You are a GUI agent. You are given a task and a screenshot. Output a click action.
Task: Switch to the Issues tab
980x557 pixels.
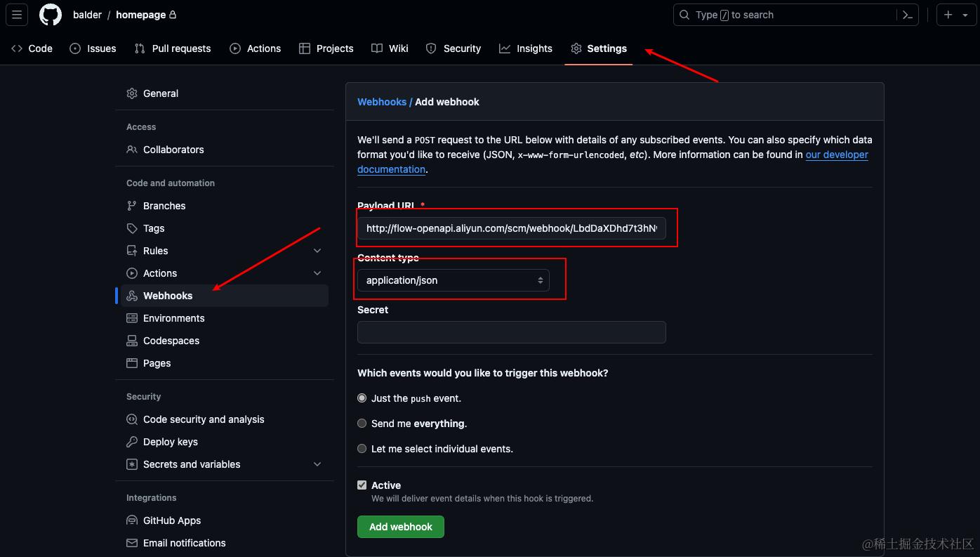click(x=93, y=48)
